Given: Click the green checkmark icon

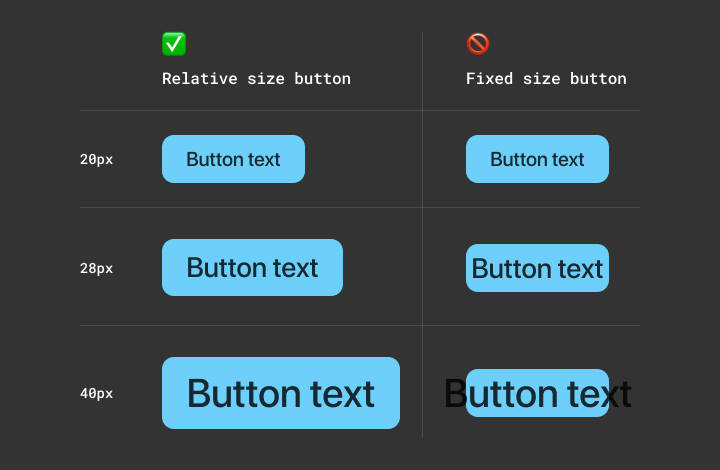Looking at the screenshot, I should (x=174, y=44).
